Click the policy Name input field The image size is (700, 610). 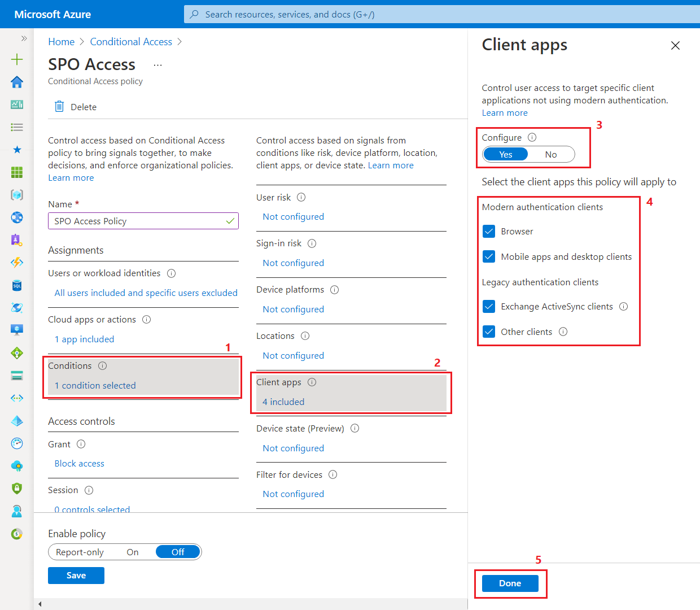(x=135, y=221)
